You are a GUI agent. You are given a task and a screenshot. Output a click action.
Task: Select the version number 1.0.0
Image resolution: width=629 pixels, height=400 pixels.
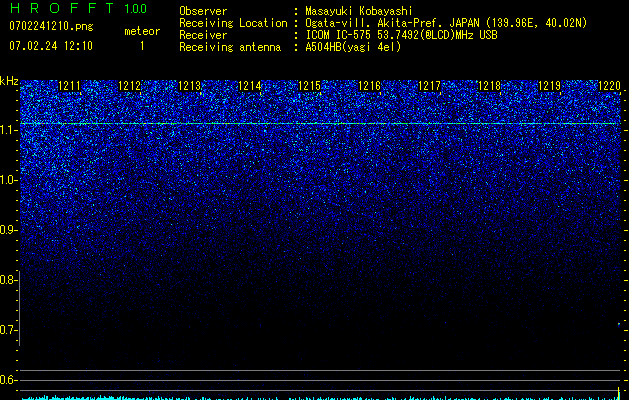coord(135,8)
